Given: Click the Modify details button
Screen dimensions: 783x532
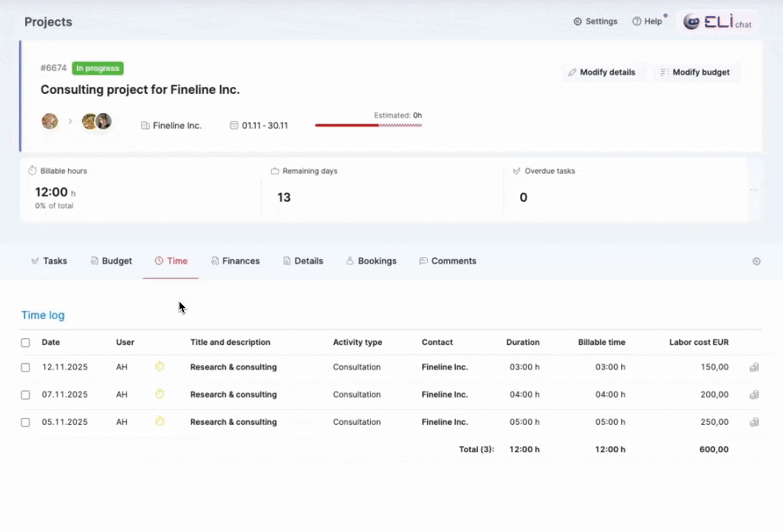Looking at the screenshot, I should click(x=601, y=72).
